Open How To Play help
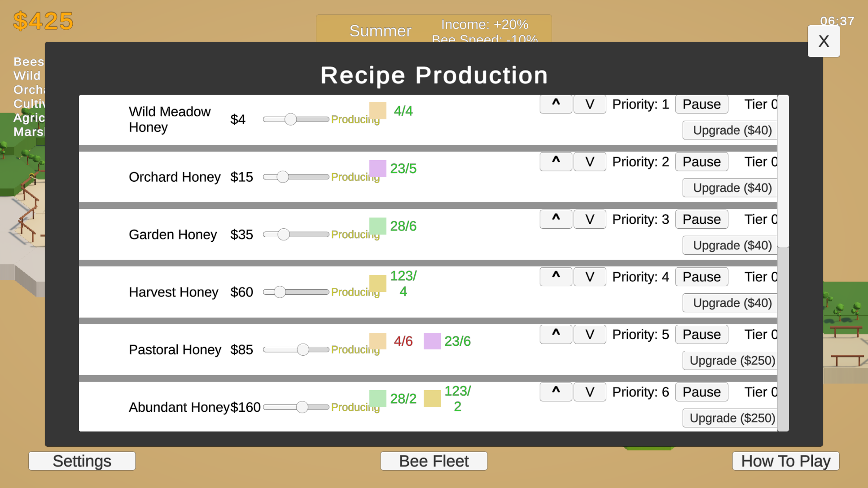Viewport: 868px width, 488px height. click(x=785, y=461)
